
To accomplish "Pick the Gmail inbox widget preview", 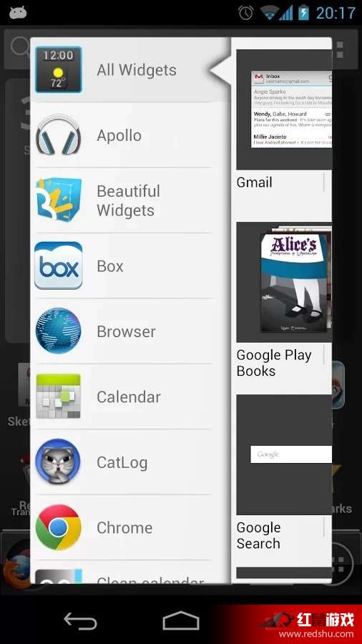I will click(284, 109).
